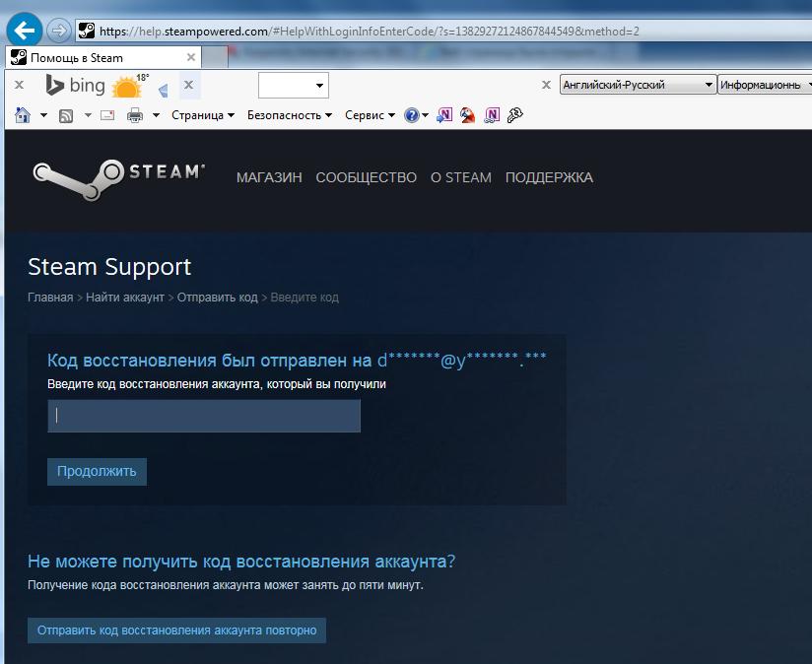Click the sunny weather 18° icon

(x=129, y=86)
